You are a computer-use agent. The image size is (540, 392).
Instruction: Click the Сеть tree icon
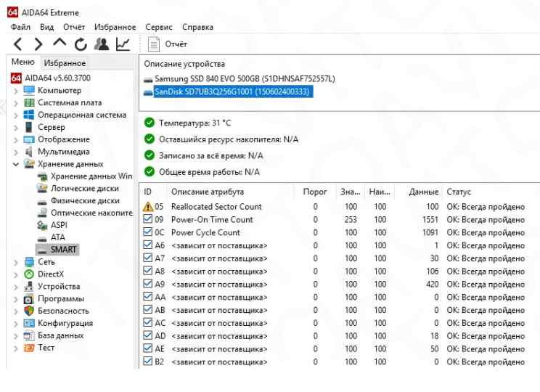coord(29,262)
